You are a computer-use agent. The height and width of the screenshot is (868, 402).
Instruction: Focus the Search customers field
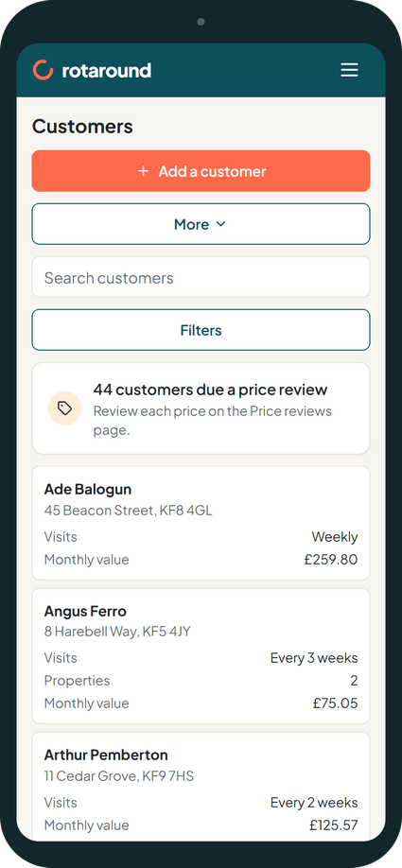201,277
